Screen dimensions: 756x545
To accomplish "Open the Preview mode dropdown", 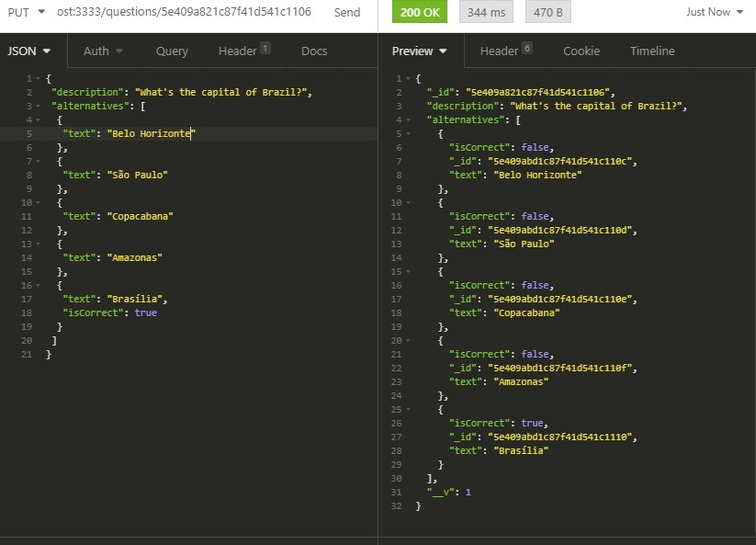I will (x=419, y=51).
